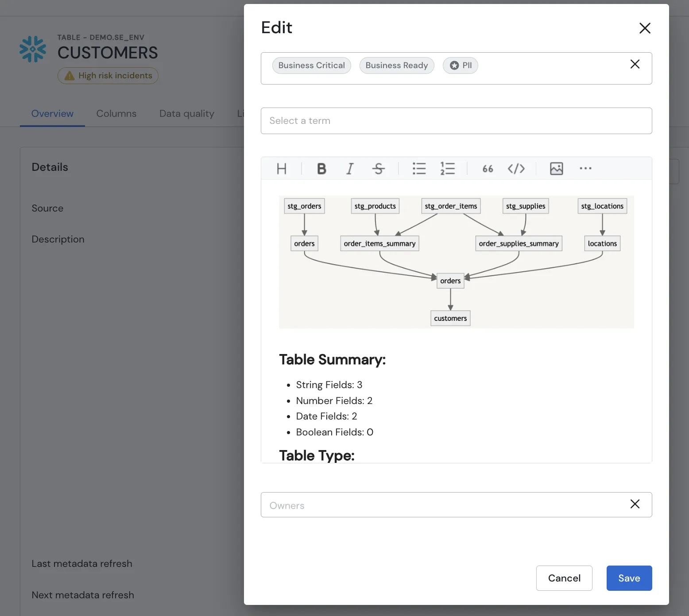Click Next metadata refresh label

(x=83, y=595)
